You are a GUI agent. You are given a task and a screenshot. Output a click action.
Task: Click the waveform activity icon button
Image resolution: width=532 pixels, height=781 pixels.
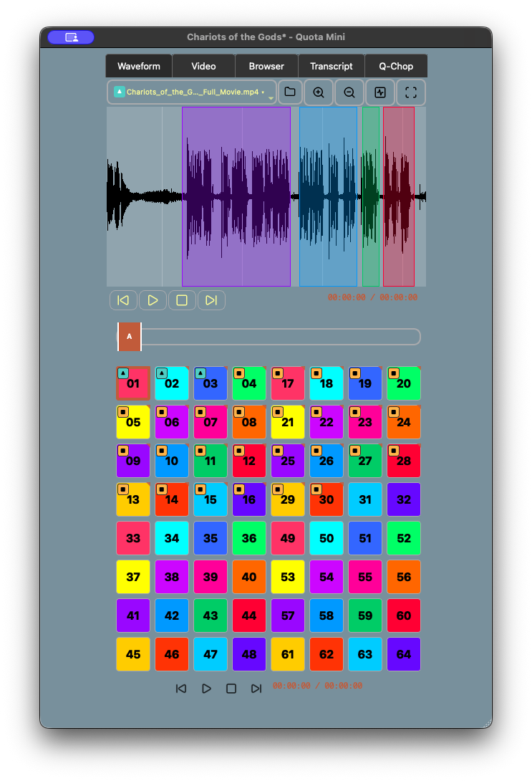(380, 92)
